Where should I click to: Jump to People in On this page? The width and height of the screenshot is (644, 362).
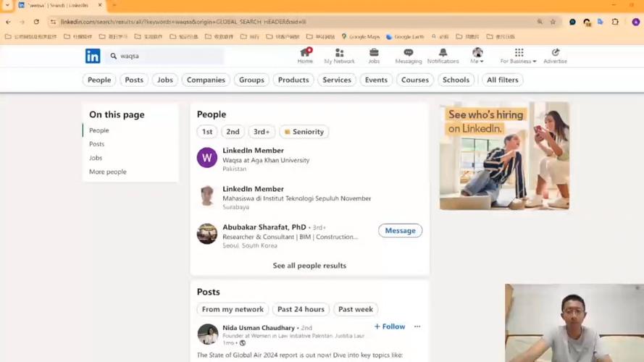click(99, 130)
